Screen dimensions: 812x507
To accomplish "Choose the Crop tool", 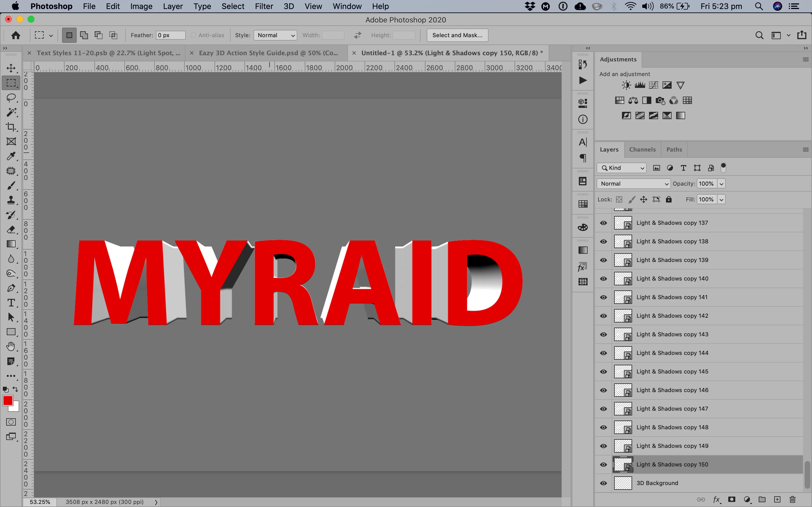I will [11, 127].
